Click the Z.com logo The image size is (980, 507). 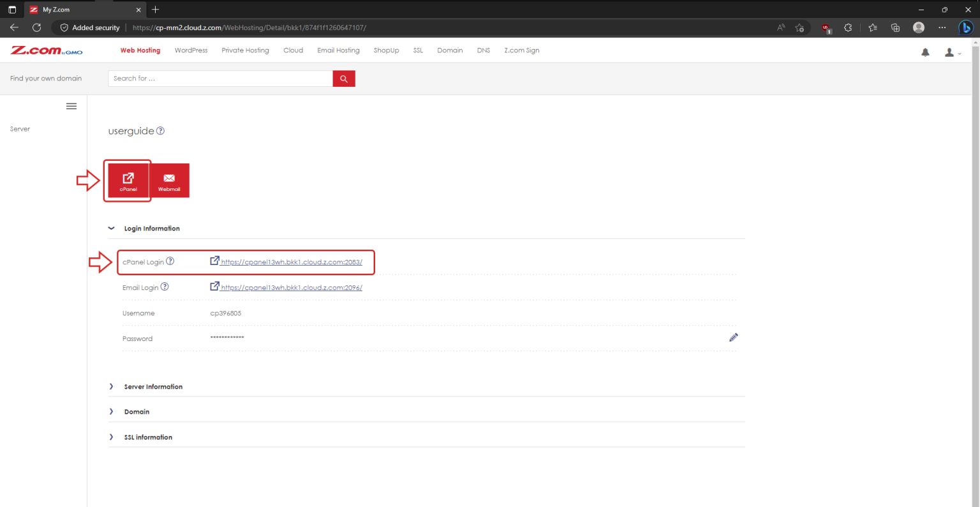pos(47,50)
